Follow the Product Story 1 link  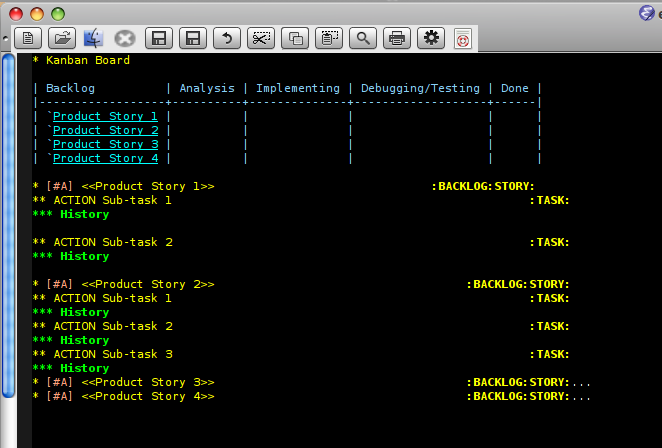pos(105,116)
